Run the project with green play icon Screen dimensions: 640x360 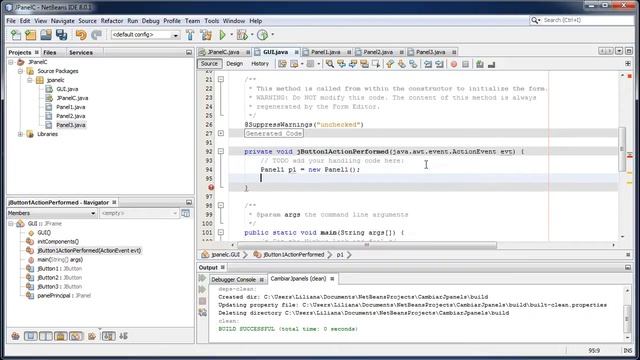click(222, 35)
